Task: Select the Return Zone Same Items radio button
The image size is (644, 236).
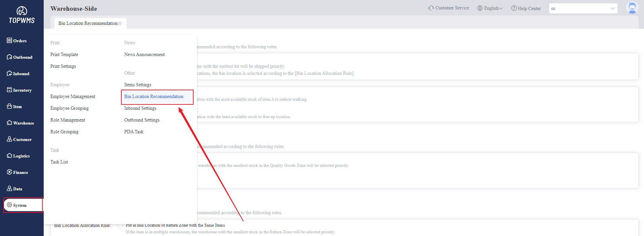Action: click(120, 226)
